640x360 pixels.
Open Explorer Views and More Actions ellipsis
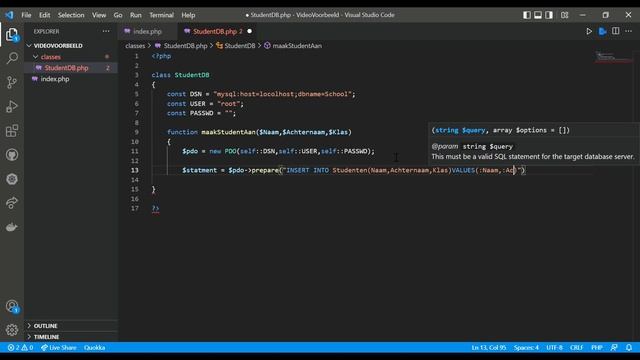(x=106, y=31)
